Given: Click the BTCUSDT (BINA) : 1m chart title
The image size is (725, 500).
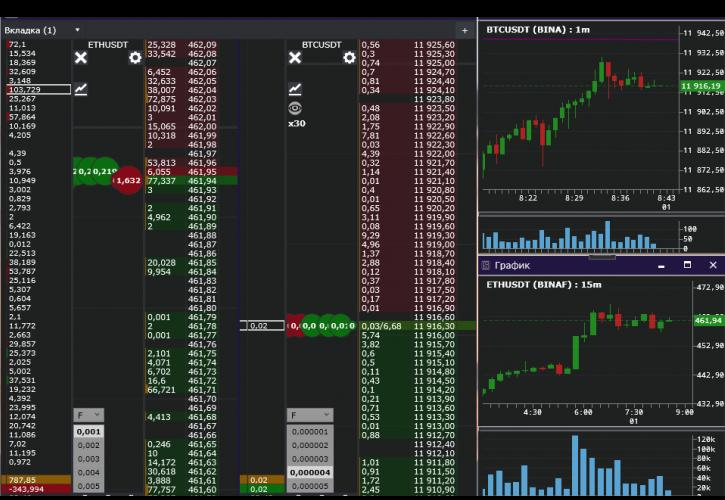Looking at the screenshot, I should tap(538, 30).
